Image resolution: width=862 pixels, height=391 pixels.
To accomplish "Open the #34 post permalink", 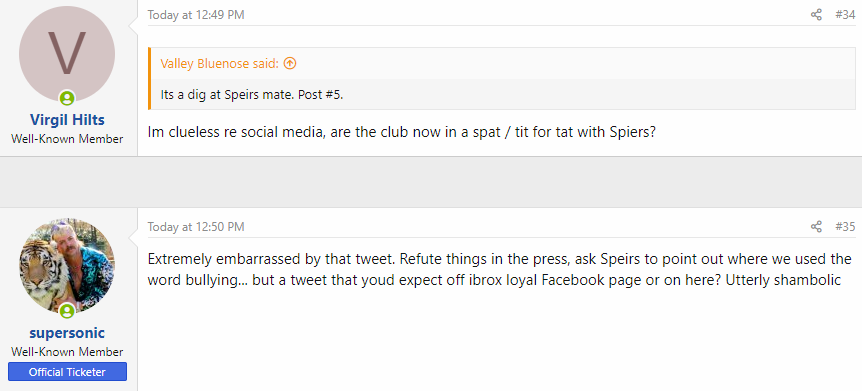I will [845, 15].
